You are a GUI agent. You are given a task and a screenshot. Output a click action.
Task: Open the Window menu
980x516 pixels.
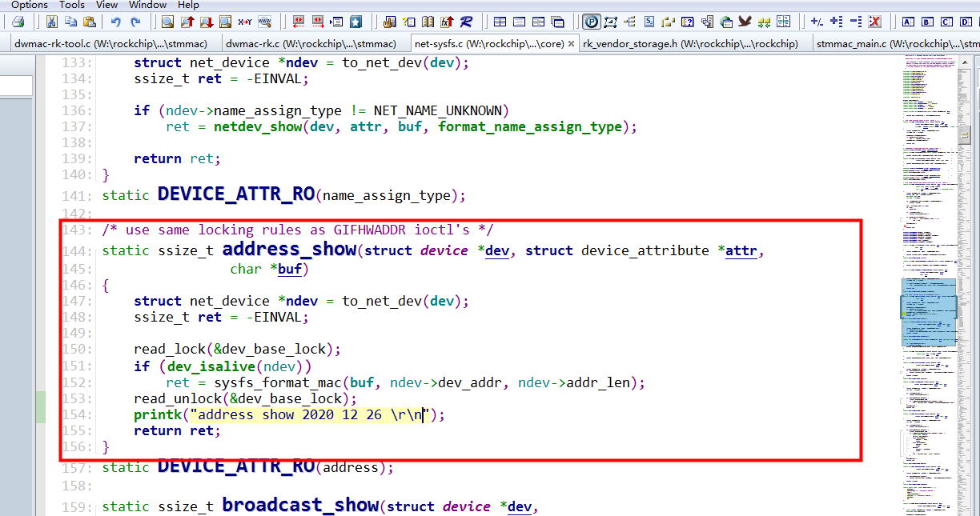(148, 5)
